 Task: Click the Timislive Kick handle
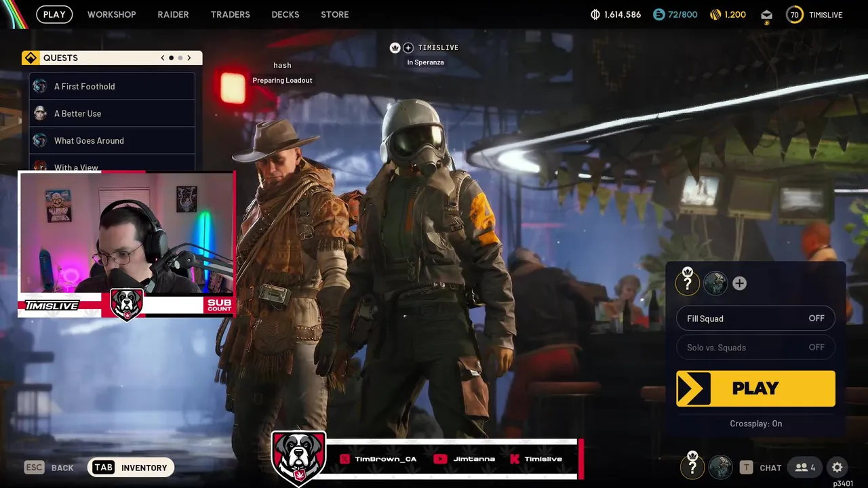click(543, 459)
